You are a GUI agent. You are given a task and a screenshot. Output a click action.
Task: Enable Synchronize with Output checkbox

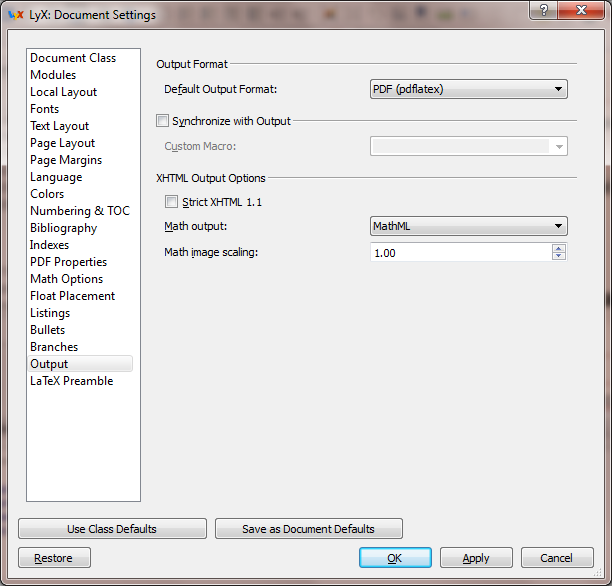[164, 121]
